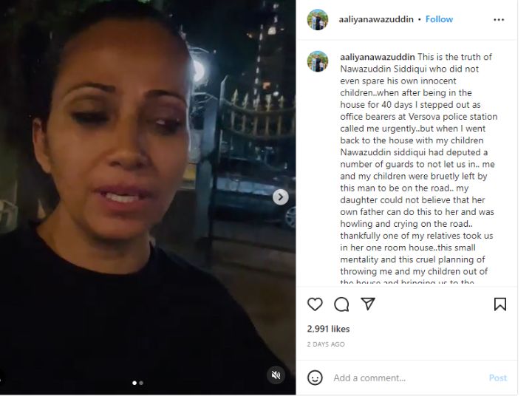Click the Post comment button
The width and height of the screenshot is (532, 399).
point(498,378)
